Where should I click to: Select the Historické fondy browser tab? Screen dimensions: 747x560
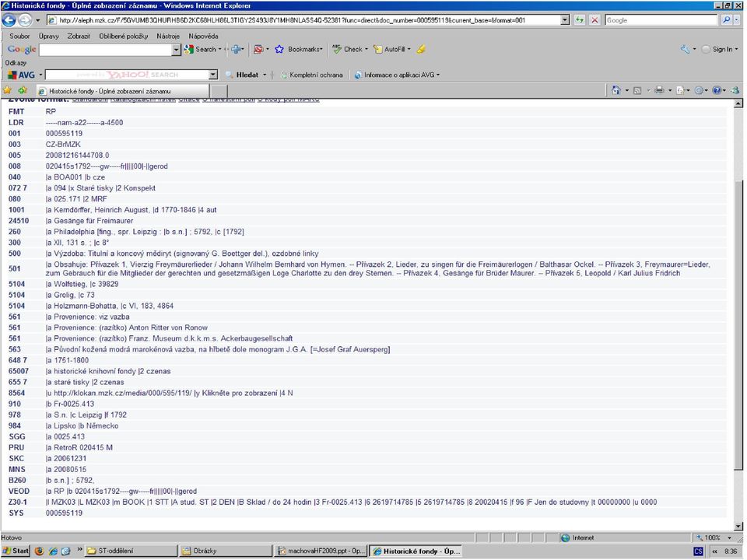click(122, 91)
